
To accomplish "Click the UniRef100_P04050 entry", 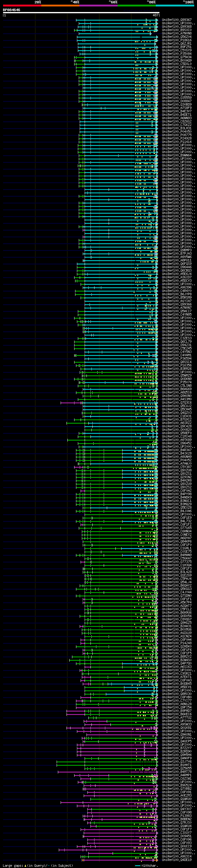I will coord(177,131).
